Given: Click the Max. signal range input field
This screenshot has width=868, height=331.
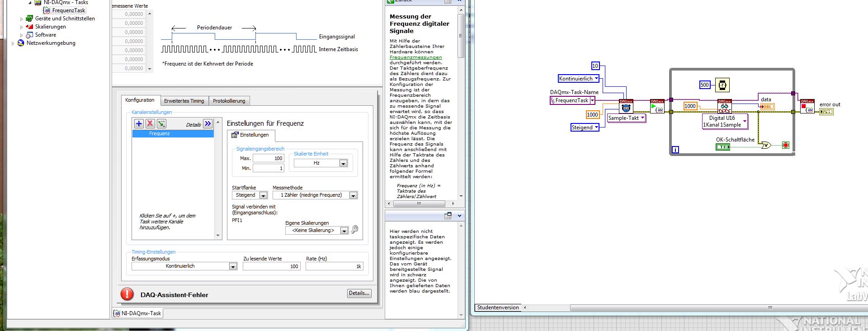Looking at the screenshot, I should [269, 158].
